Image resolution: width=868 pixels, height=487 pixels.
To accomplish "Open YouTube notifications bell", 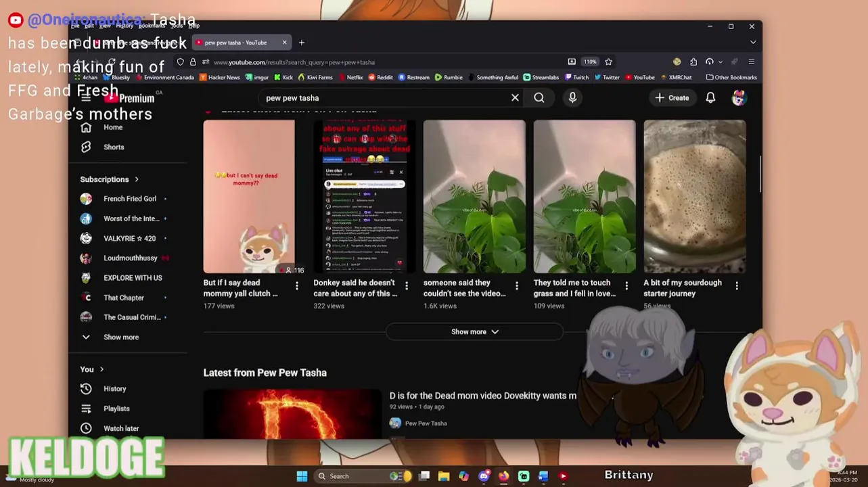I will pyautogui.click(x=710, y=97).
